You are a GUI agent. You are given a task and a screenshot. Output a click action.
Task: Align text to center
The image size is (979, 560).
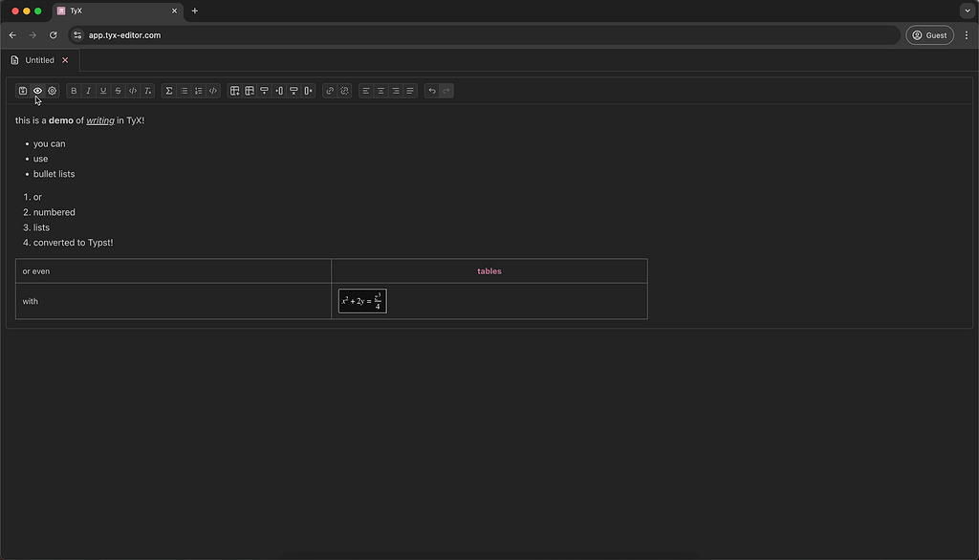[x=381, y=91]
